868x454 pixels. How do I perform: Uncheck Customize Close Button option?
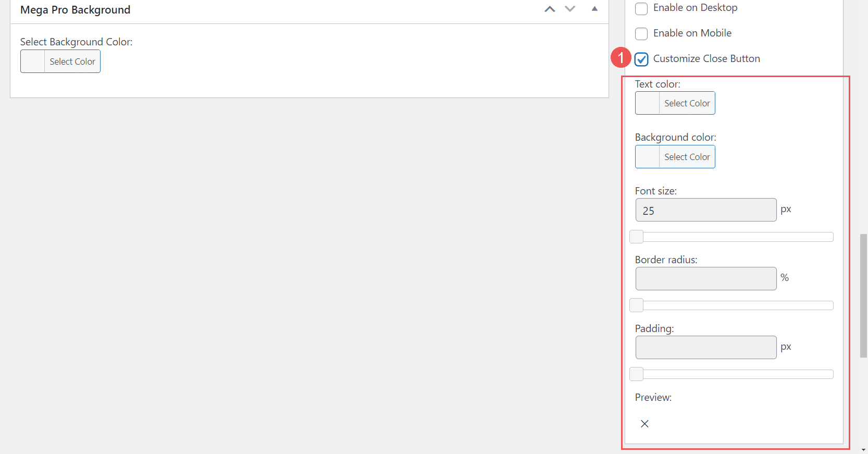641,59
